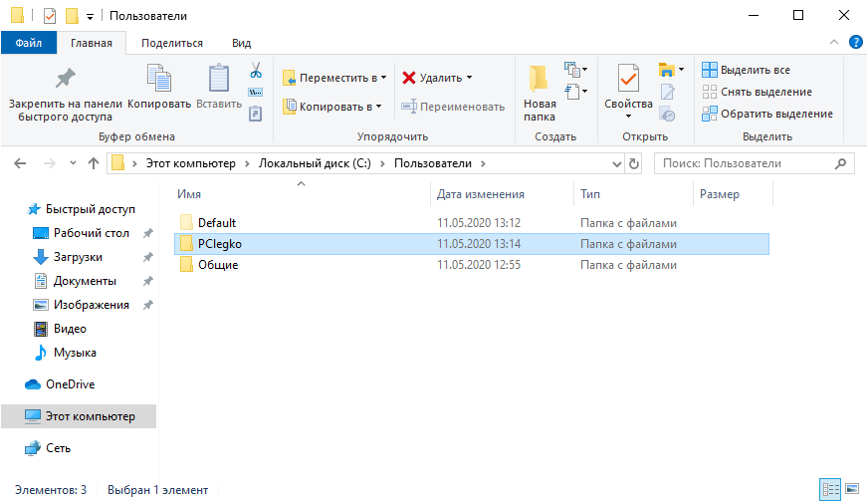Open the Файл menu tab
The width and height of the screenshot is (868, 502).
(28, 43)
